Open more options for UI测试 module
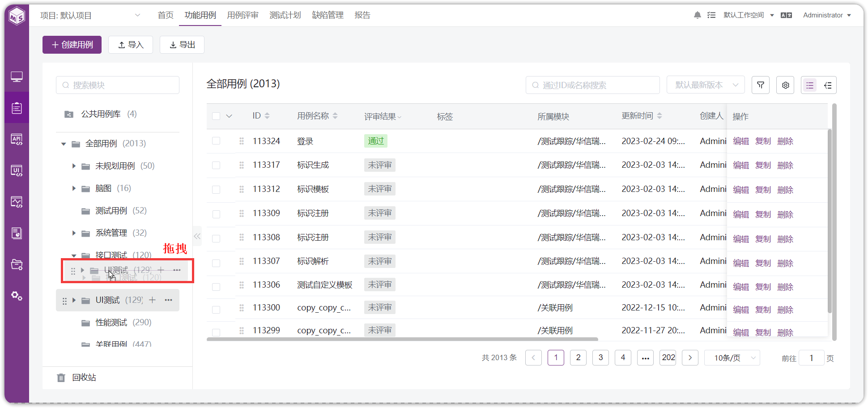Screen dimensions: 868x408 click(x=168, y=300)
